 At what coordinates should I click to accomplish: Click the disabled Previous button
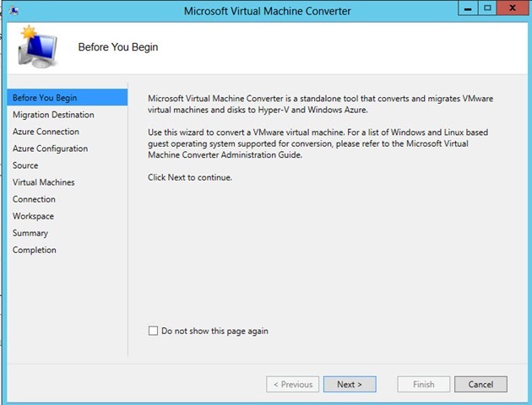click(x=292, y=384)
